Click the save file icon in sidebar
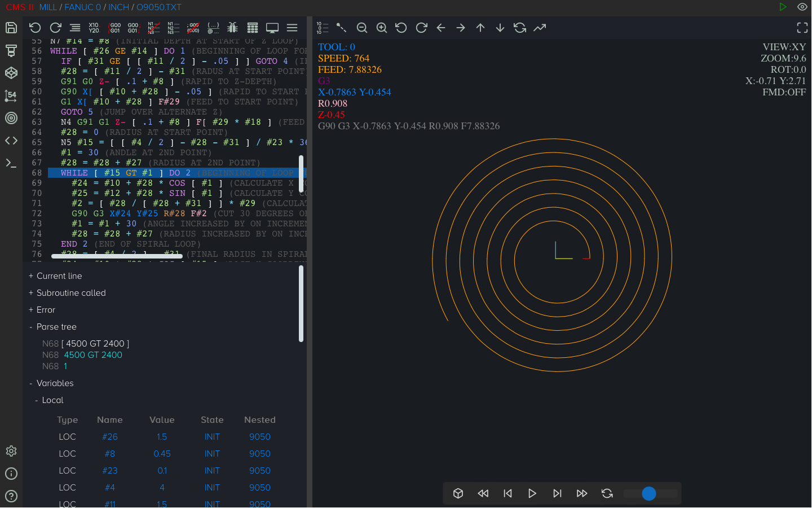The image size is (812, 508). [x=11, y=28]
